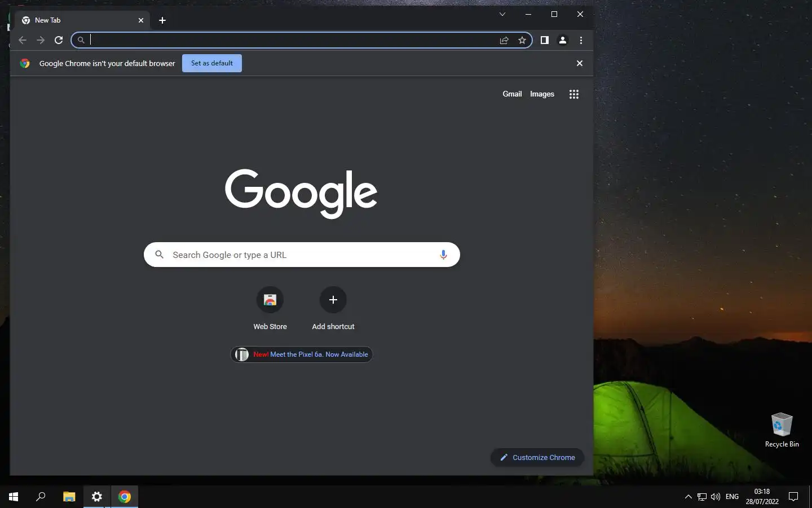The image size is (812, 508).
Task: Open the Web Store shortcut
Action: coord(270,309)
